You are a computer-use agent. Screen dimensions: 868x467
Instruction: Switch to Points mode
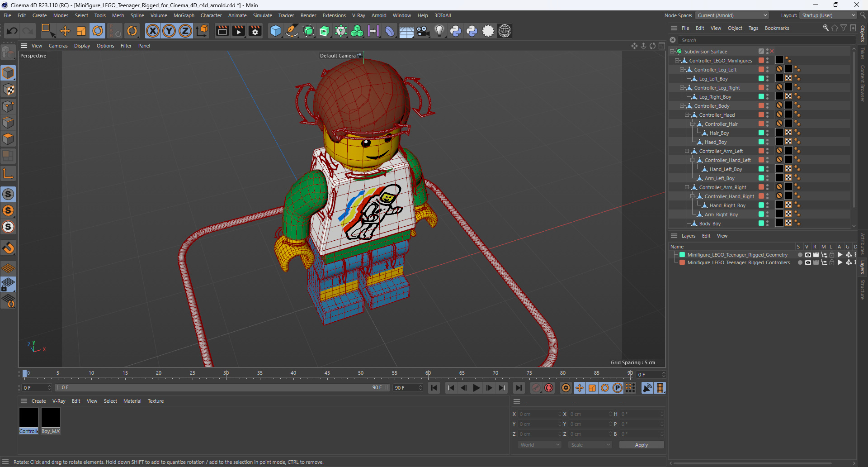[x=8, y=106]
